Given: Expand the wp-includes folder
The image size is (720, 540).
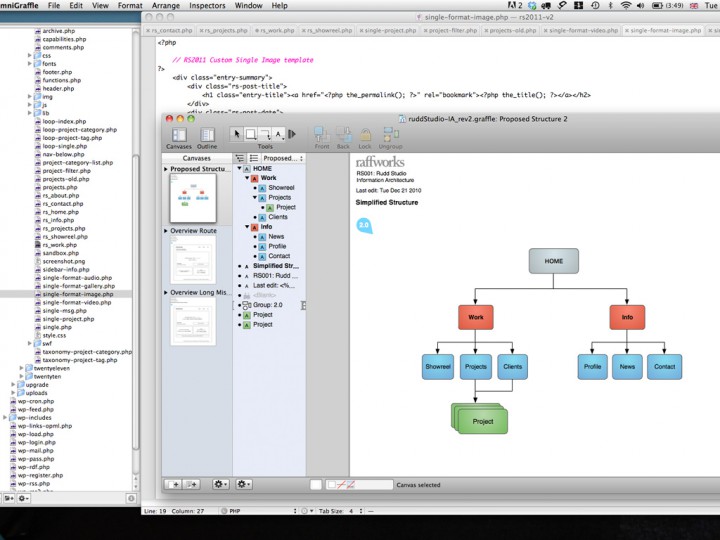Looking at the screenshot, I should coord(5,418).
